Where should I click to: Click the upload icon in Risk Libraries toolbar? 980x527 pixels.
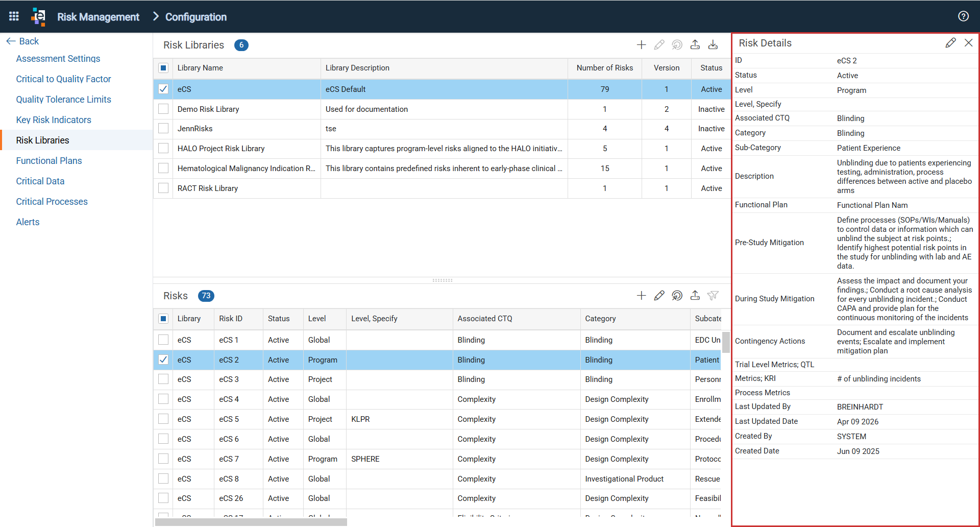click(x=695, y=45)
